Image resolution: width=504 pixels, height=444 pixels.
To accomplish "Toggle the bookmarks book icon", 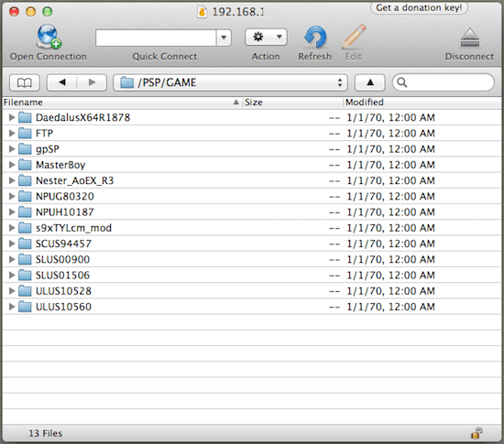I will [25, 82].
